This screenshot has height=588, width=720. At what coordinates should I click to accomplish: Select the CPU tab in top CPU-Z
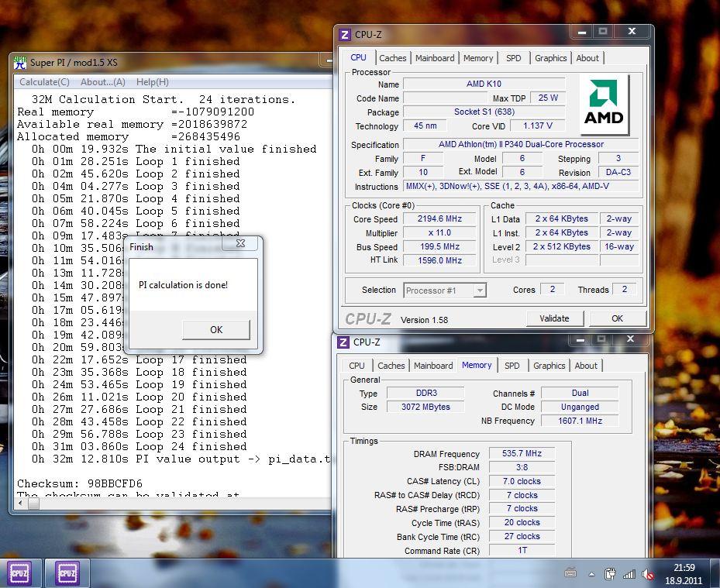click(x=358, y=57)
